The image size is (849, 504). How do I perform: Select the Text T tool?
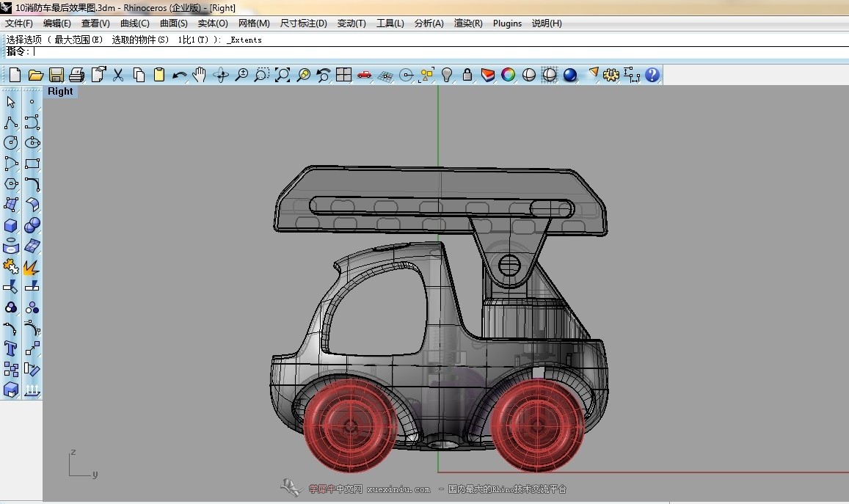(x=11, y=348)
